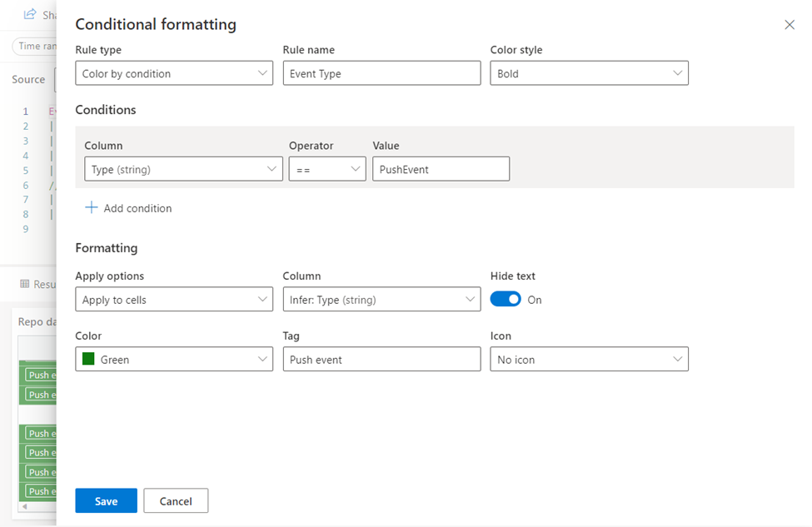Click the plus icon beside Add condition
Screen dimensions: 812x527
[92, 208]
